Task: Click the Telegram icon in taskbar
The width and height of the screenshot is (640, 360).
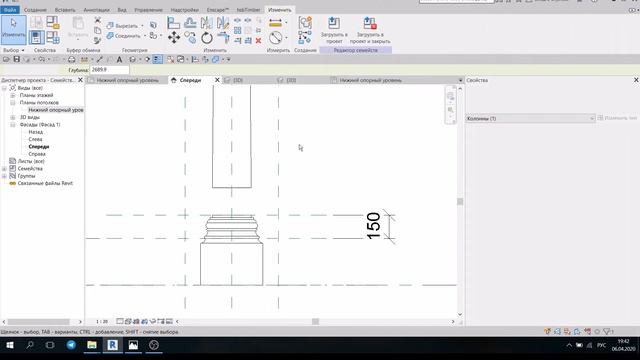Action: 71,345
